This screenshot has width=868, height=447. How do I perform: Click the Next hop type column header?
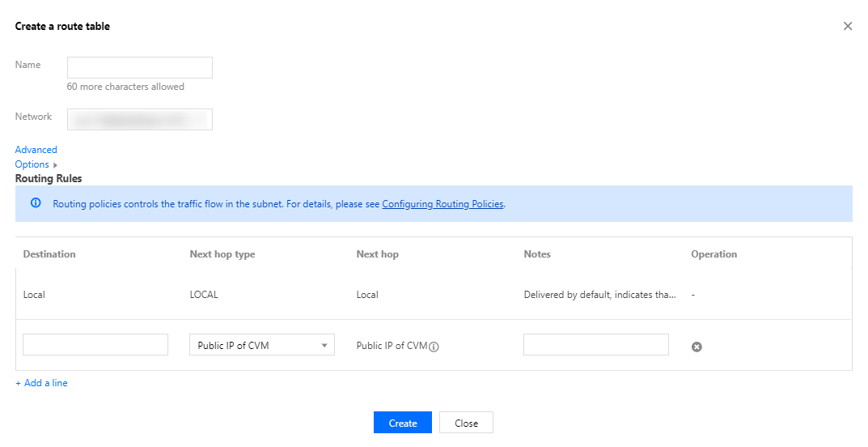222,254
